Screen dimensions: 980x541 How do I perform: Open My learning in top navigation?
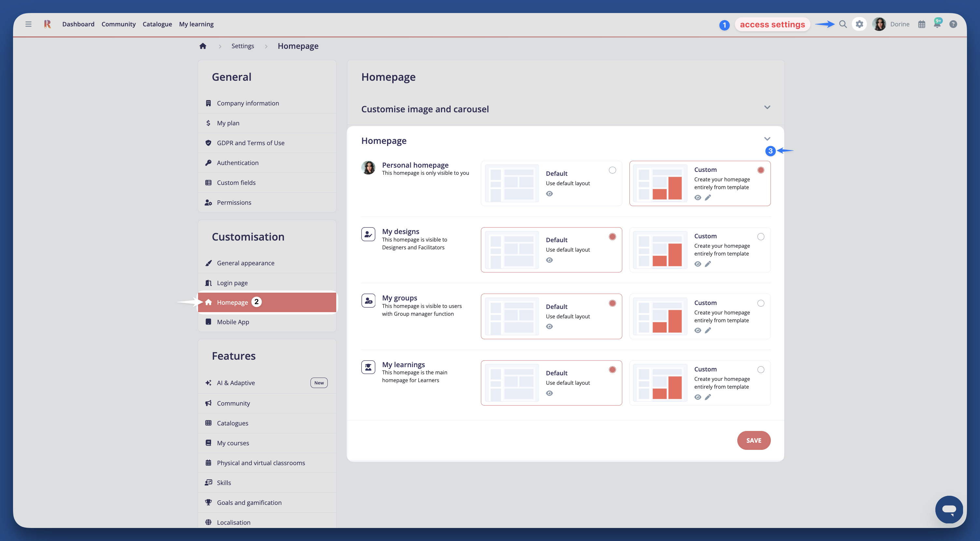pos(196,23)
